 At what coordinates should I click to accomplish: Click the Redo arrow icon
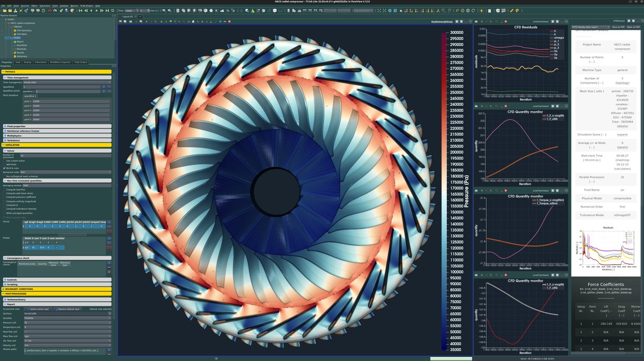[x=55, y=10]
